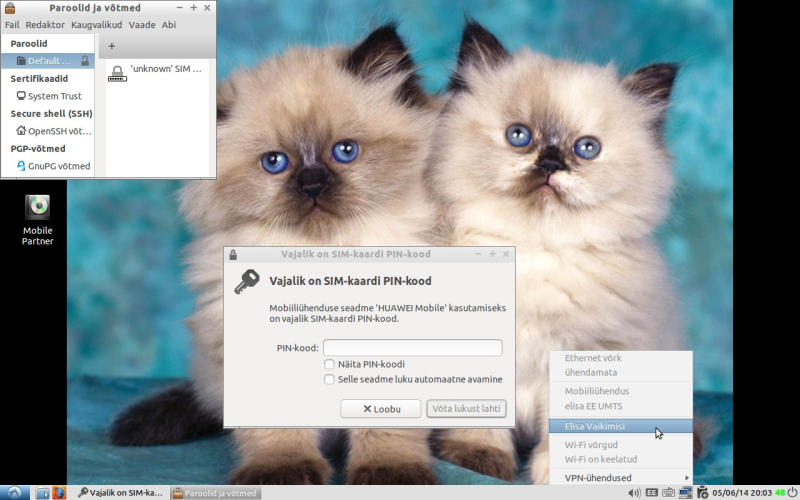Click the lock icon on Default keyring row
The width and height of the screenshot is (800, 500).
[85, 61]
